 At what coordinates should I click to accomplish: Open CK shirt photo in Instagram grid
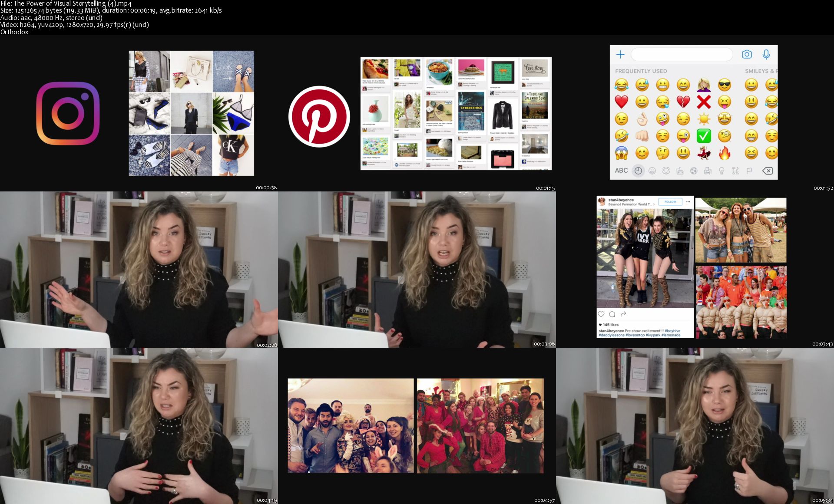pyautogui.click(x=233, y=155)
